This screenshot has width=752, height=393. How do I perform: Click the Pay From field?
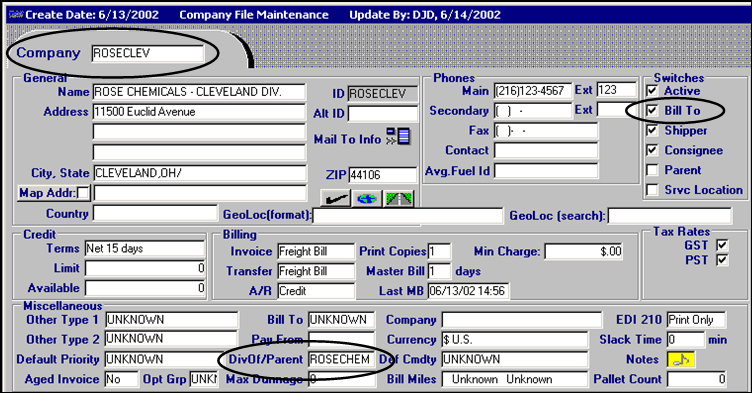pyautogui.click(x=341, y=340)
